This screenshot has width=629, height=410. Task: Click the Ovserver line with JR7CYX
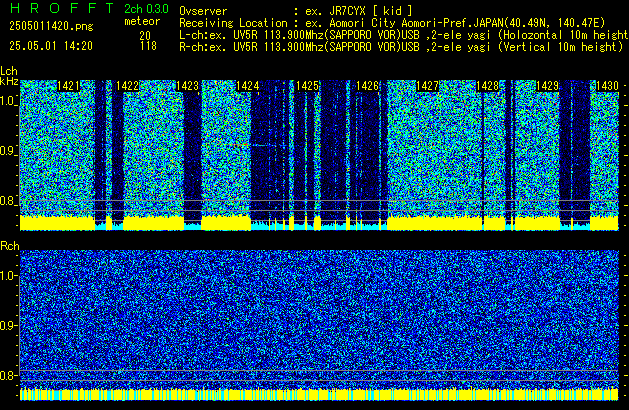pyautogui.click(x=296, y=11)
